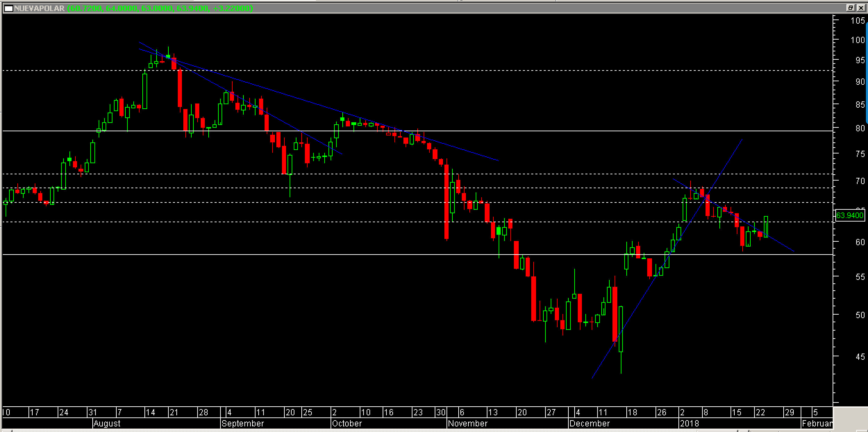Click the green OHLC values in title bar

tap(160, 8)
